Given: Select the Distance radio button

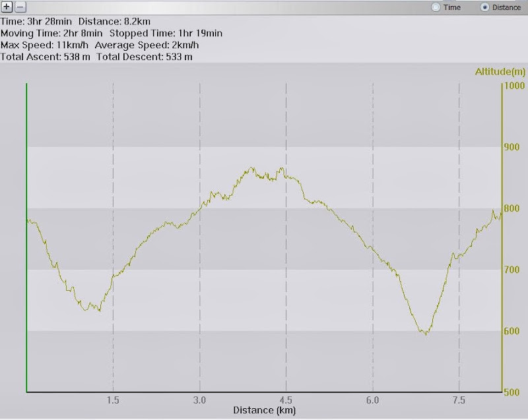Looking at the screenshot, I should pyautogui.click(x=484, y=7).
